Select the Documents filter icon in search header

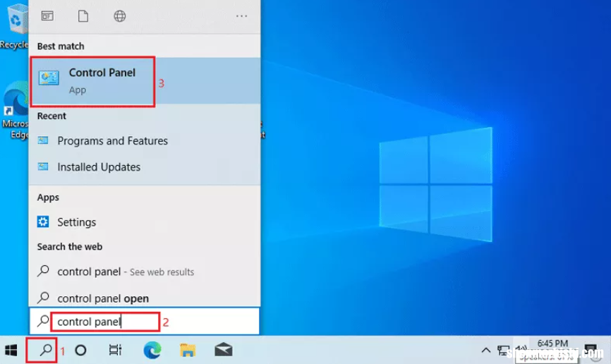coord(83,16)
